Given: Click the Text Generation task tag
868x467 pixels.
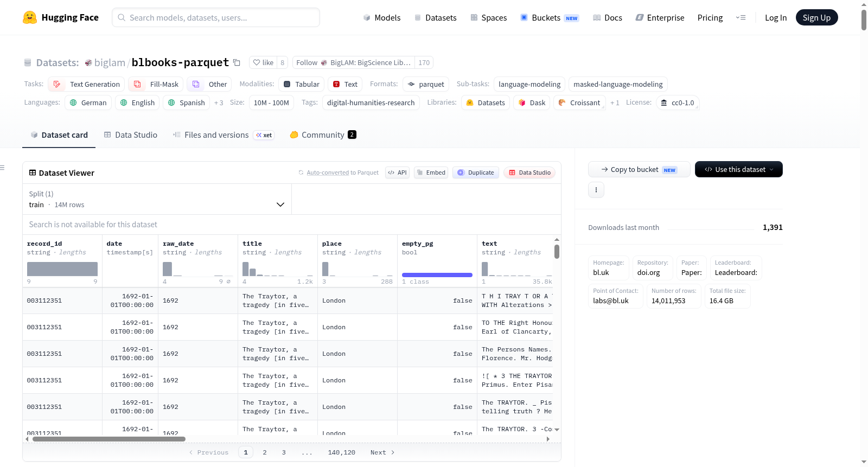Looking at the screenshot, I should (x=87, y=84).
